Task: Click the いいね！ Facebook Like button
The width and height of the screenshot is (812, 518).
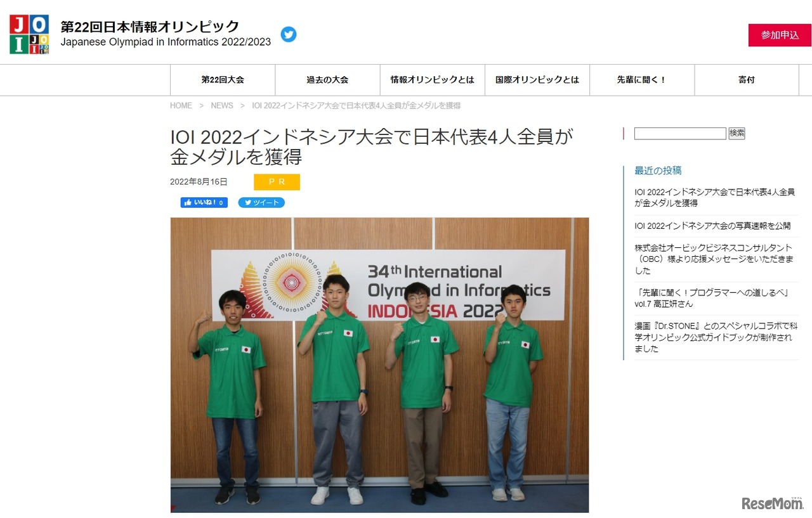Action: (203, 202)
